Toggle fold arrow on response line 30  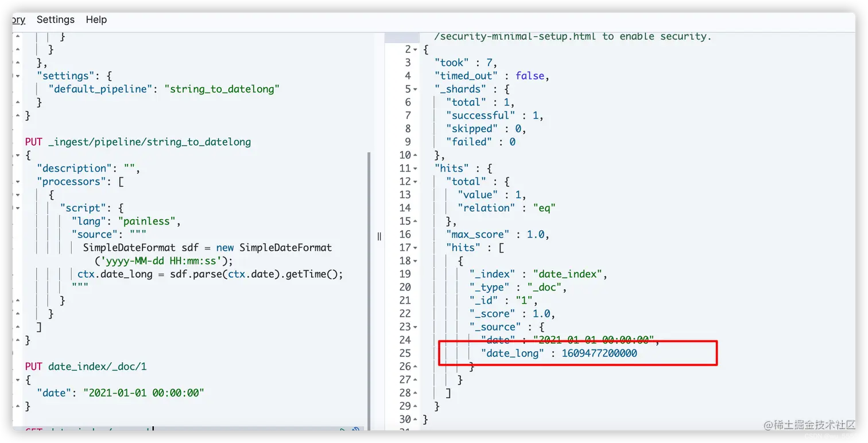pyautogui.click(x=416, y=419)
